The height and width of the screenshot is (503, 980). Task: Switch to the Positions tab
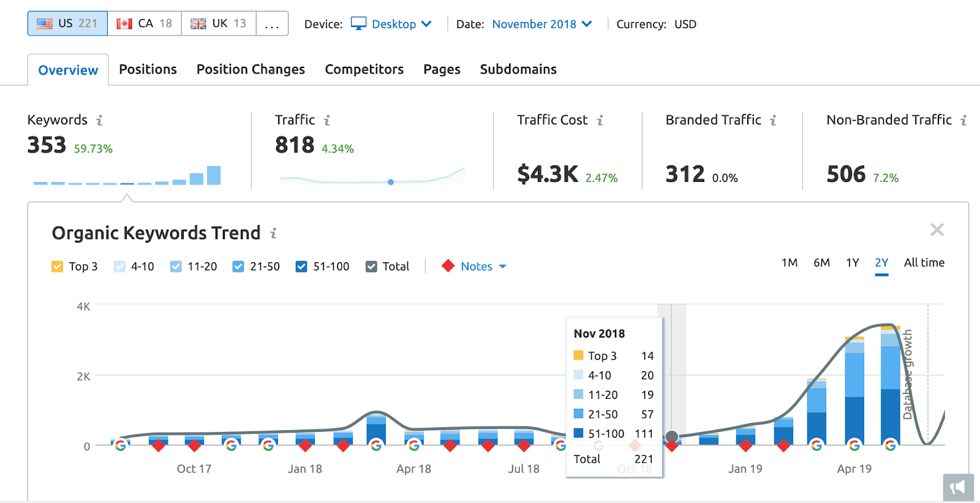[148, 69]
